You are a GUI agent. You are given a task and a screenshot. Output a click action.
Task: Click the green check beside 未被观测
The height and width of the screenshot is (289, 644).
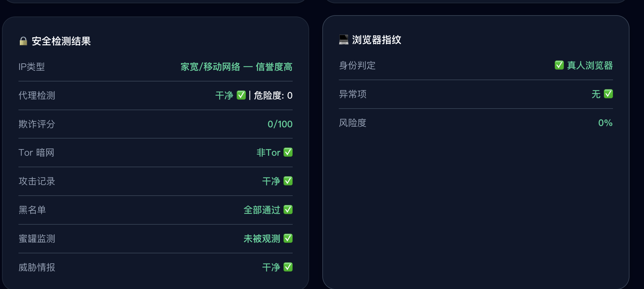point(288,238)
